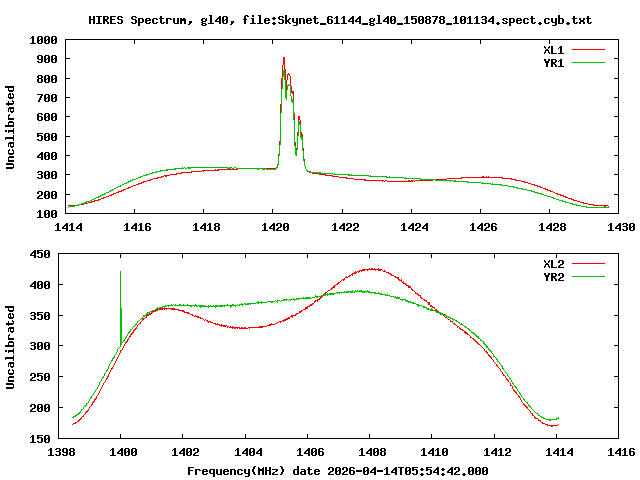Select the YR2 legend label

click(x=553, y=277)
